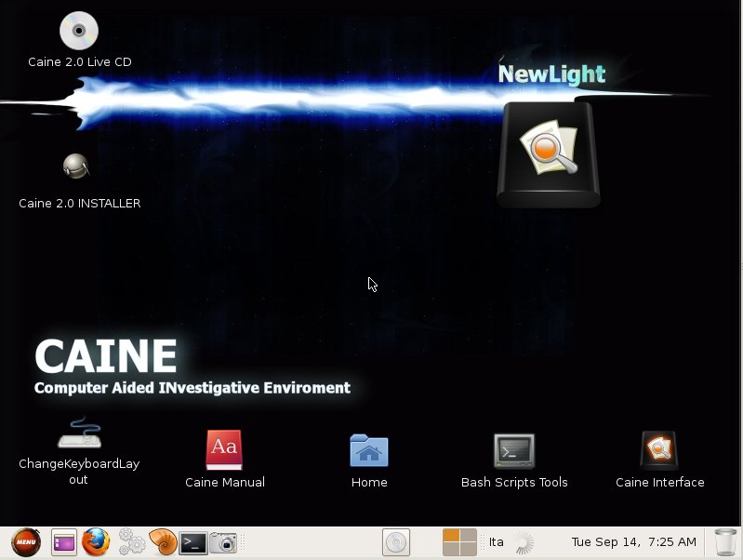Click the panel grip handle beside camera icon

point(243,542)
